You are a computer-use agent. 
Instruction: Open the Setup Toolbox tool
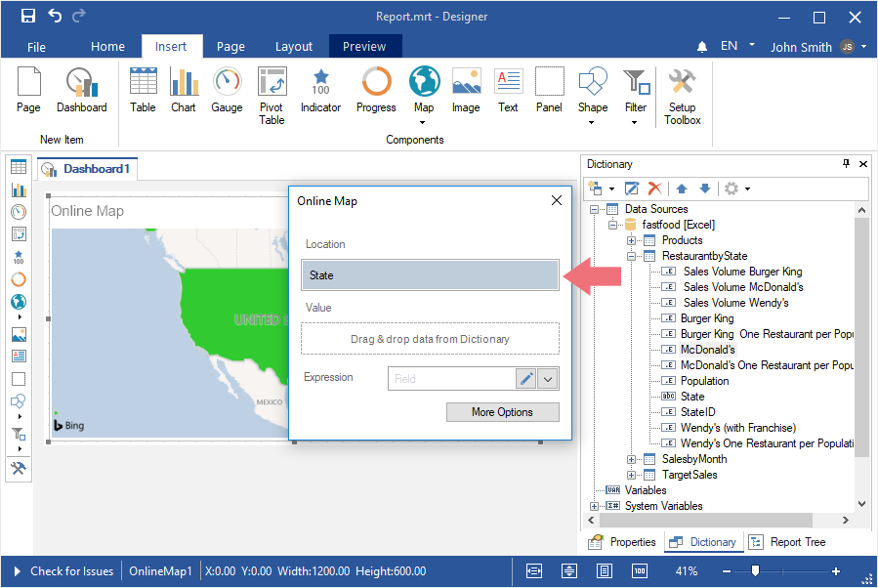click(x=682, y=95)
